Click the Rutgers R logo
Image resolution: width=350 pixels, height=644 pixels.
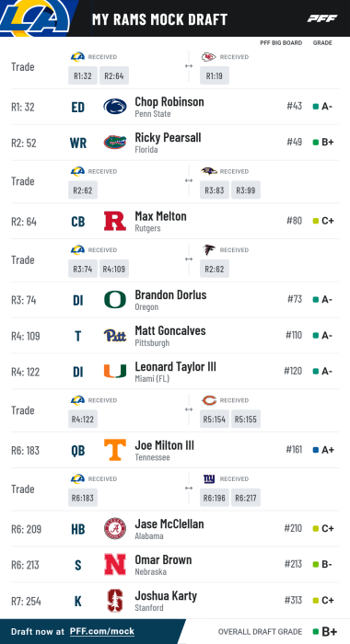[x=115, y=221]
